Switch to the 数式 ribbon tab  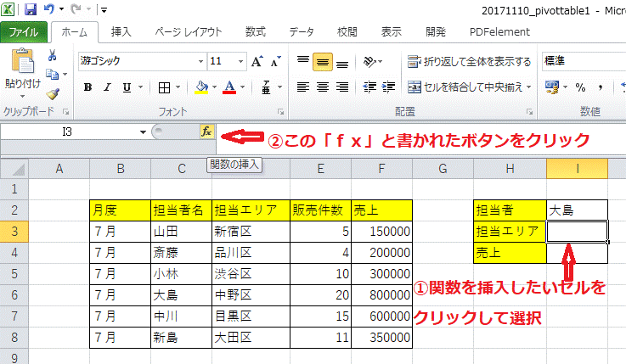(255, 32)
